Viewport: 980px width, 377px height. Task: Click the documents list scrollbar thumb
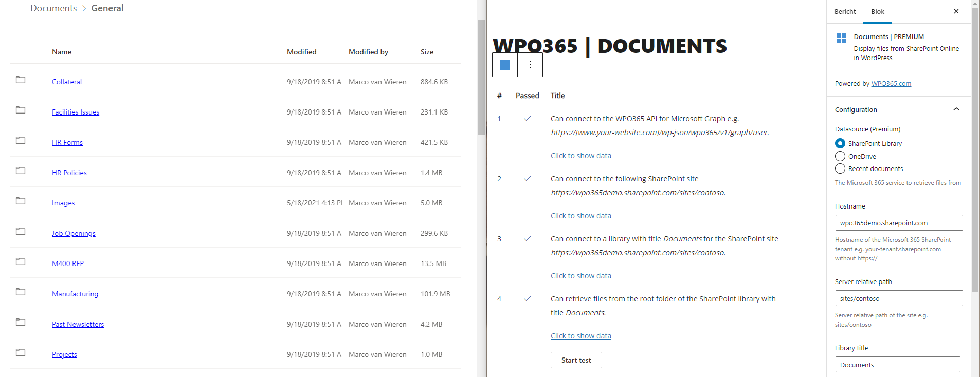point(481,77)
